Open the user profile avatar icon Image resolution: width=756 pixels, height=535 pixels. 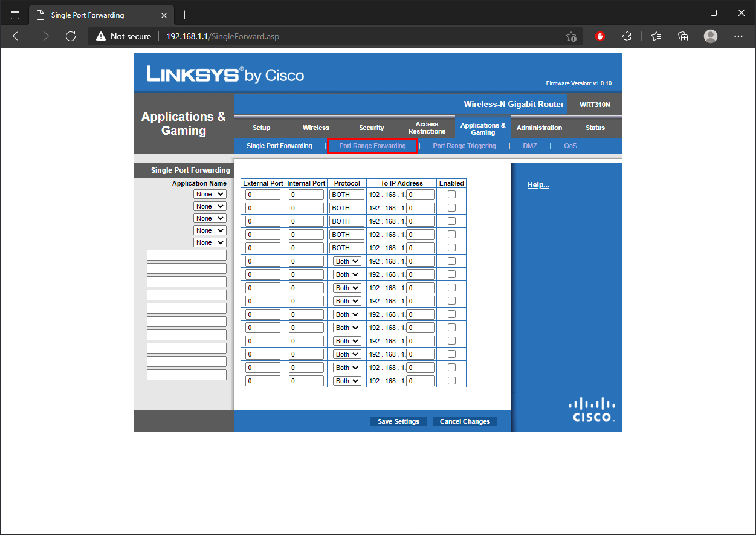click(x=711, y=36)
